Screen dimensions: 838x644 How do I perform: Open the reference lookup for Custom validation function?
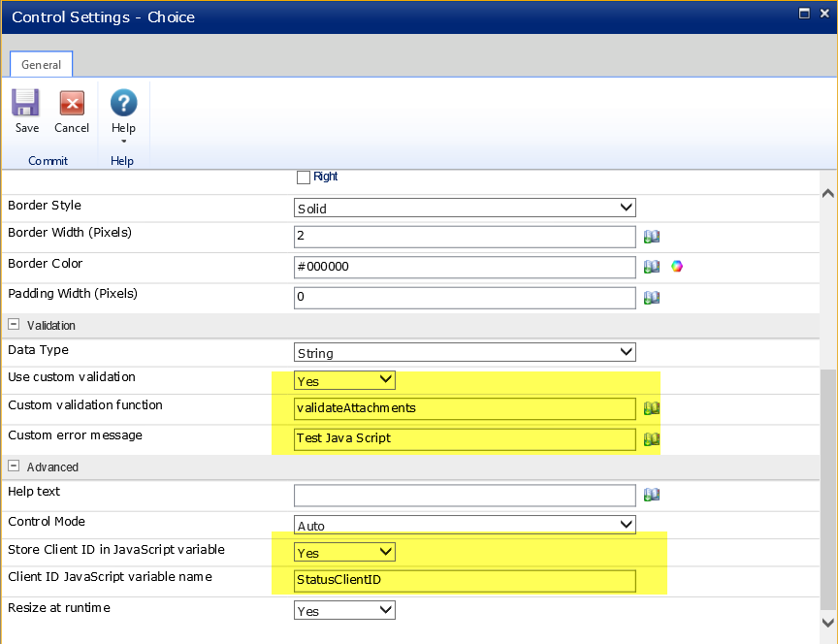pyautogui.click(x=651, y=408)
